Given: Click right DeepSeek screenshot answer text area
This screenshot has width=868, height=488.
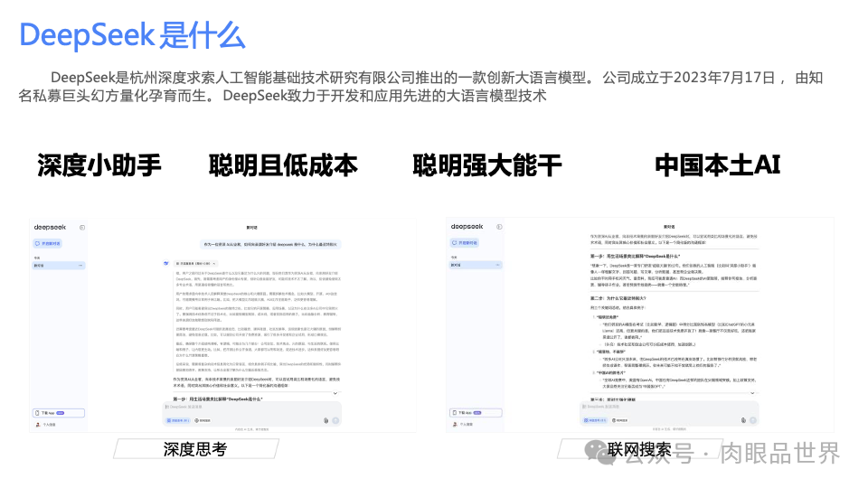Looking at the screenshot, I should [x=674, y=315].
